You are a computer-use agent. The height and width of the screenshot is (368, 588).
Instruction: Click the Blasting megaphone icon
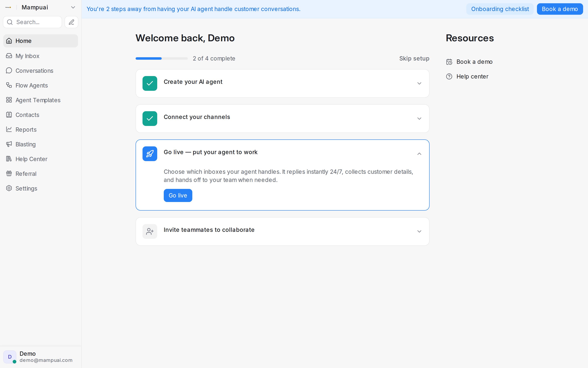click(x=9, y=144)
